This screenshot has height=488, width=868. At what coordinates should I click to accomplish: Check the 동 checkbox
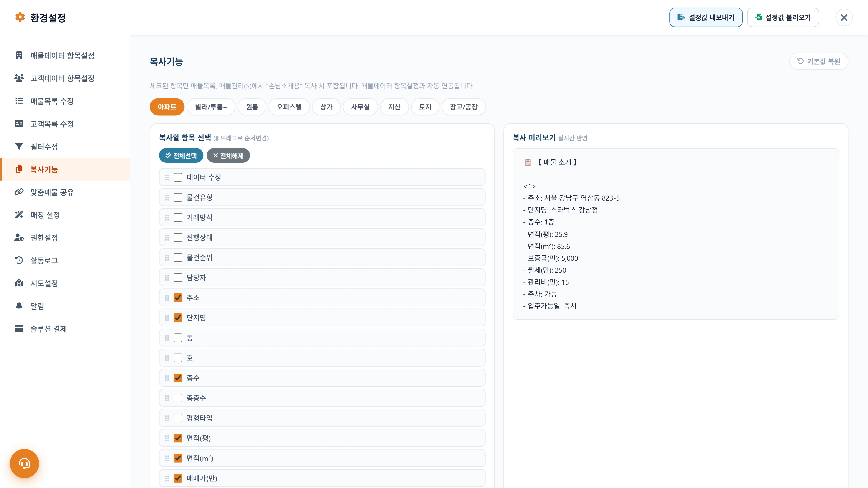coord(178,338)
